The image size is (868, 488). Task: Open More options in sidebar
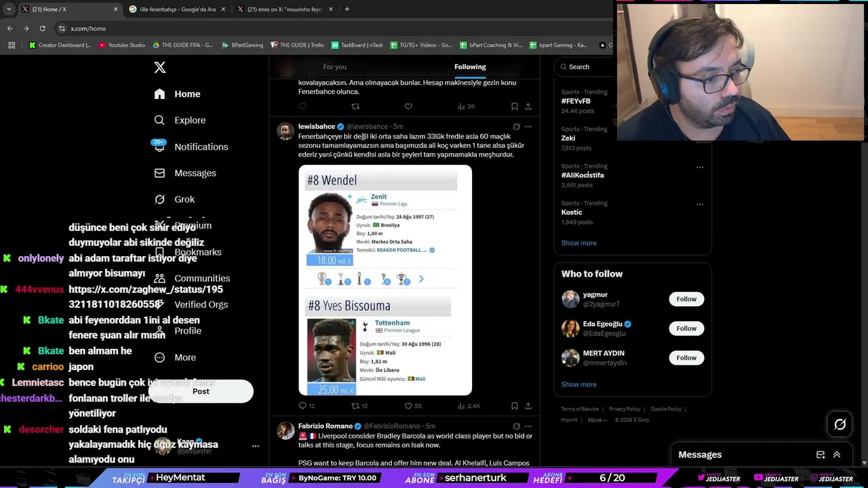click(176, 357)
